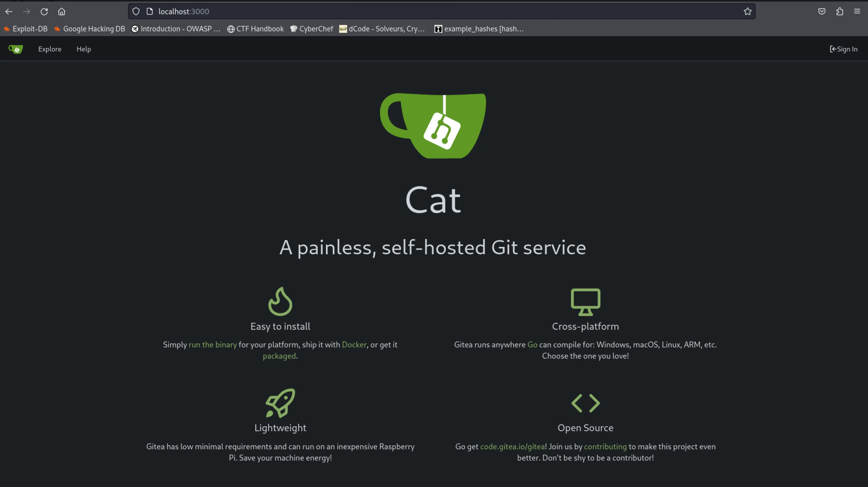Click the flame Easy to install icon
This screenshot has height=487, width=868.
pos(280,301)
